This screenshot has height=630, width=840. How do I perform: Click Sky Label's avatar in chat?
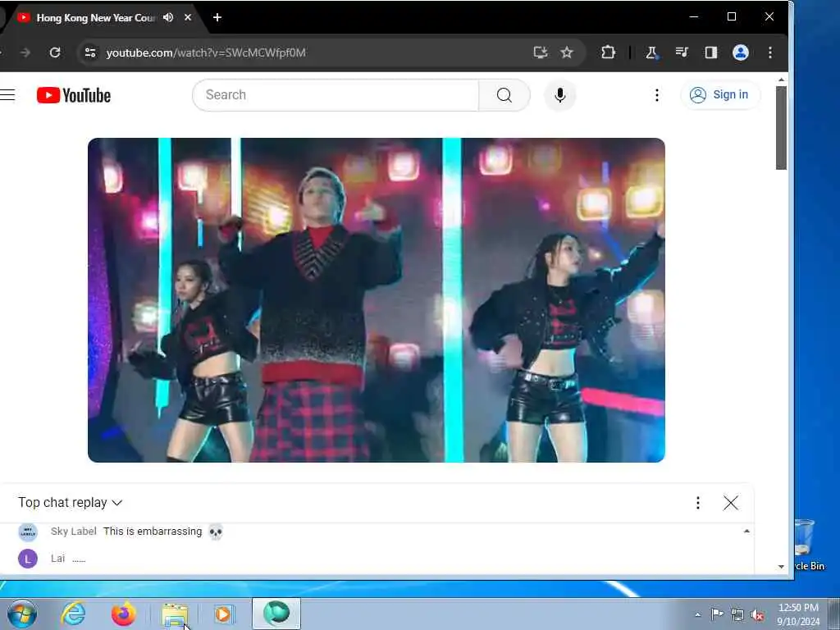coord(28,532)
